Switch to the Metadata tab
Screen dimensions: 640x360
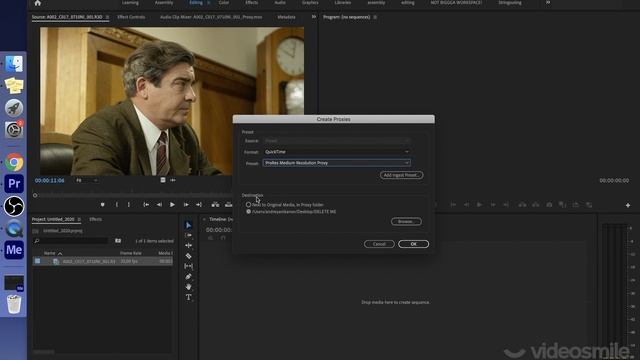tap(286, 17)
